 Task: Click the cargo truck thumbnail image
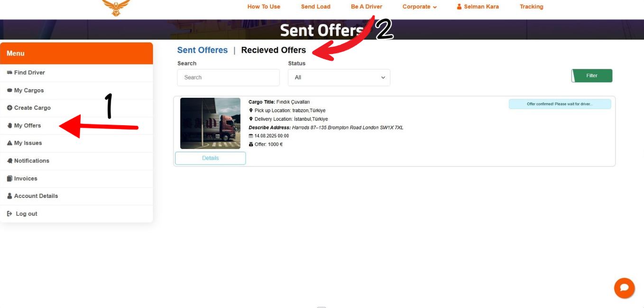click(x=211, y=123)
